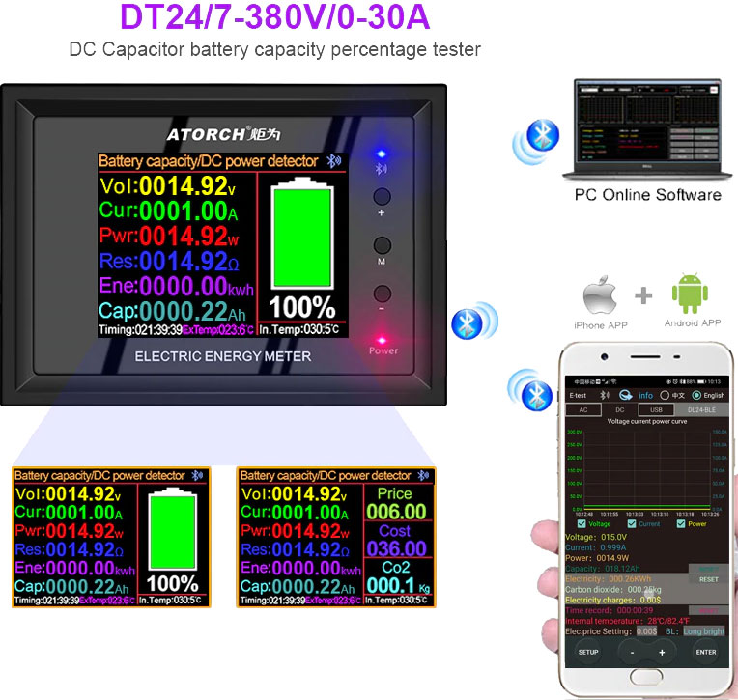
Task: Switch to the DL24-BLE tab
Action: pyautogui.click(x=701, y=409)
